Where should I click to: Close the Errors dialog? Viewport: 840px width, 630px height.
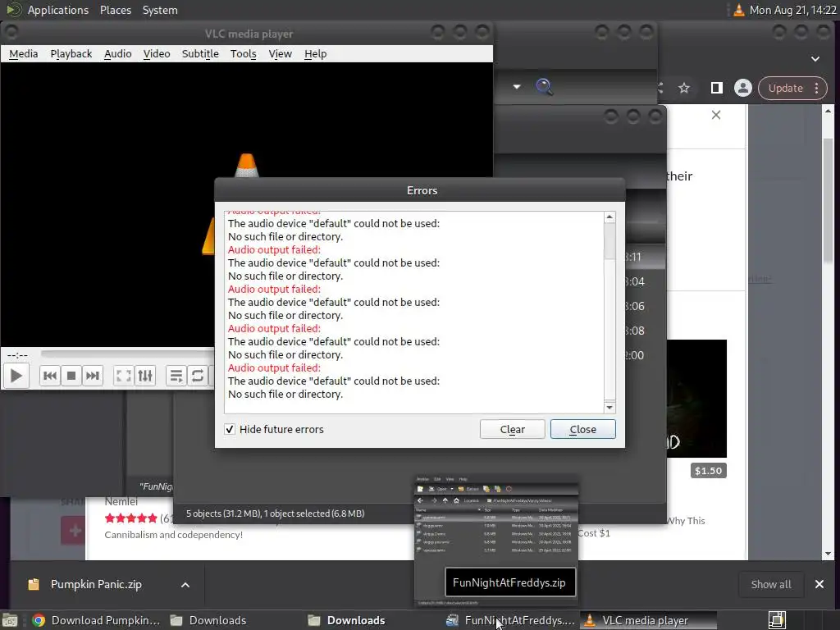(x=583, y=429)
